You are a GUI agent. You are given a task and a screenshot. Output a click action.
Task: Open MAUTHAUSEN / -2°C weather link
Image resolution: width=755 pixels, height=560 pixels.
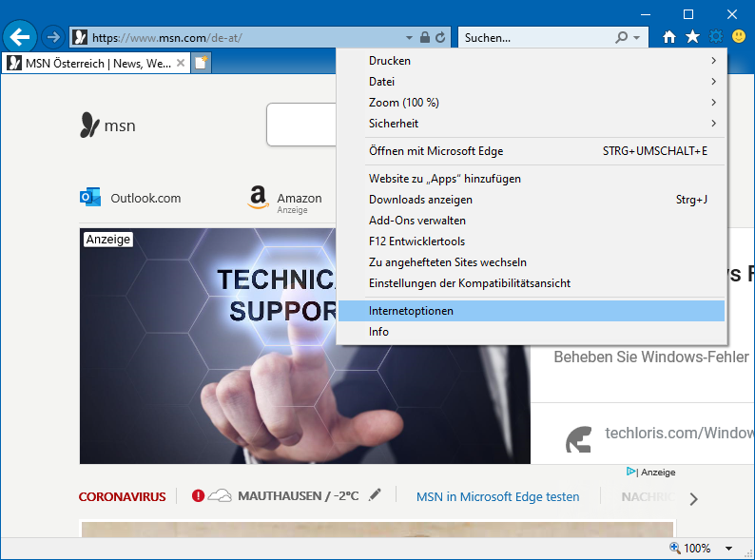pos(298,496)
